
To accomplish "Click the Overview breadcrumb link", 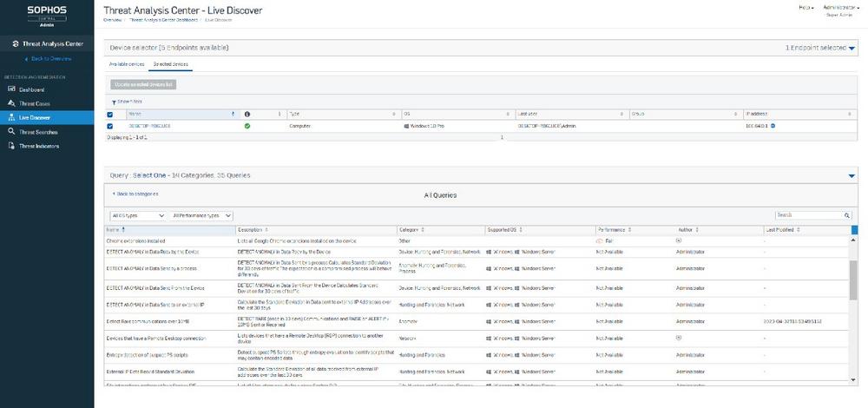I will (112, 20).
